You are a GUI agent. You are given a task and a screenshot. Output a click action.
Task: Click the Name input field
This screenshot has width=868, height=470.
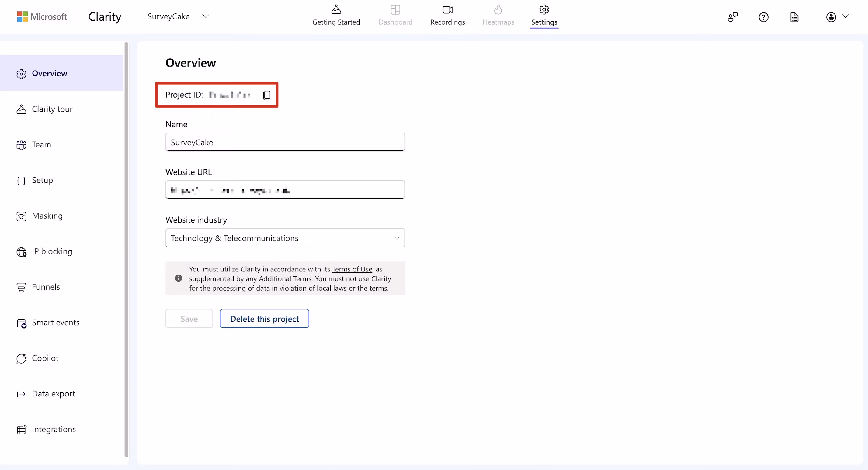[x=285, y=142]
